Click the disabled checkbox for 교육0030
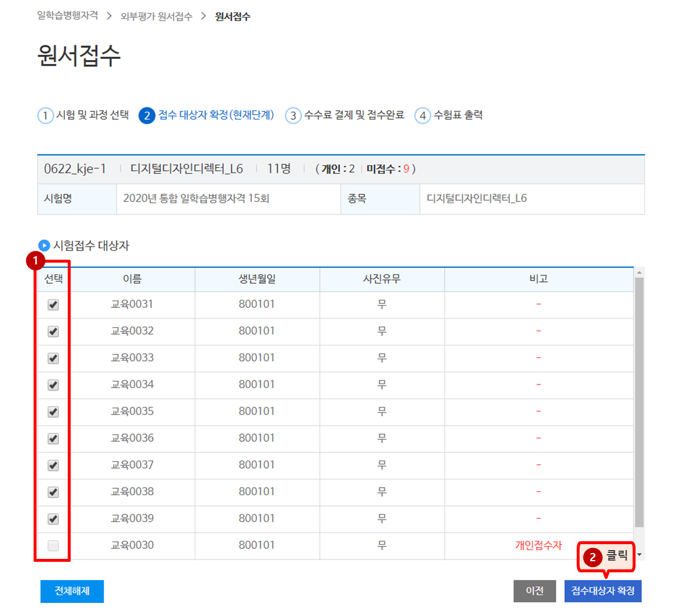Image resolution: width=675 pixels, height=616 pixels. tap(53, 546)
